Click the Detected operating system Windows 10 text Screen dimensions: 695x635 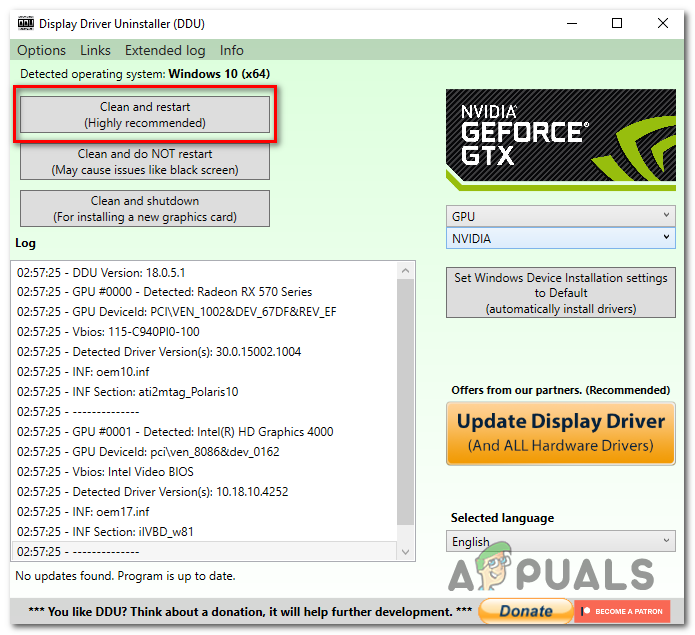coord(145,74)
